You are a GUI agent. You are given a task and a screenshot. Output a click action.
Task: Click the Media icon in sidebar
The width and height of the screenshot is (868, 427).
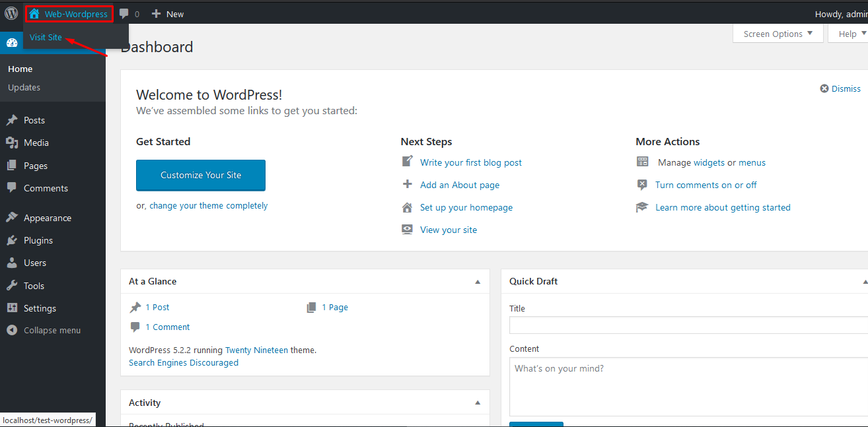12,143
